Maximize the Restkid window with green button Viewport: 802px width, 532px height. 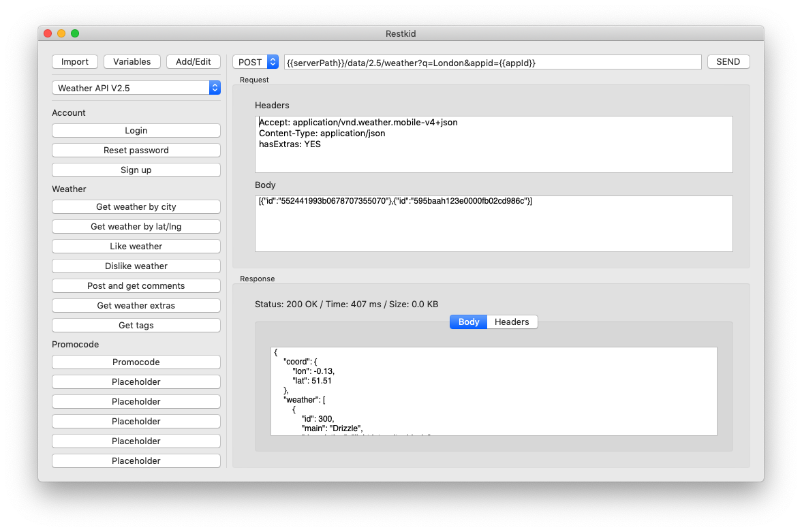[x=75, y=33]
